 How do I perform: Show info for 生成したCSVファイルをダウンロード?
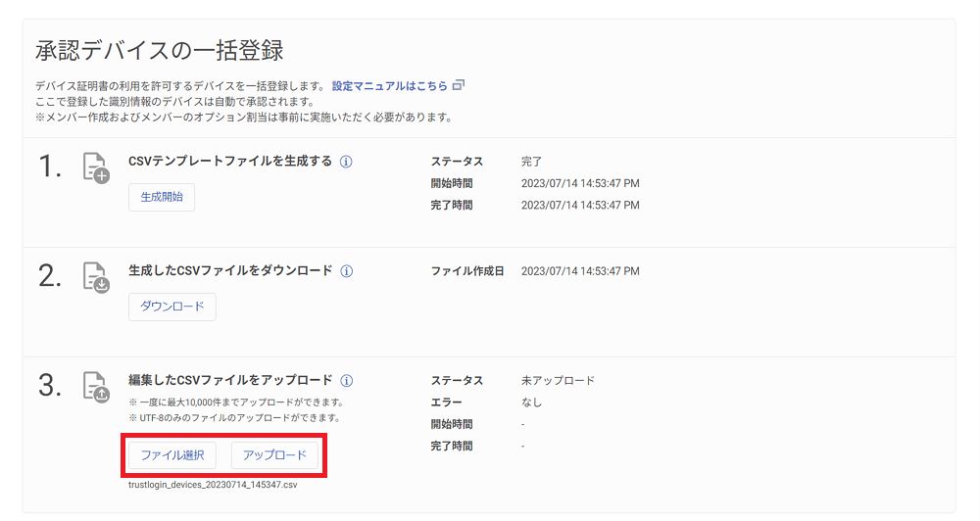(x=346, y=271)
